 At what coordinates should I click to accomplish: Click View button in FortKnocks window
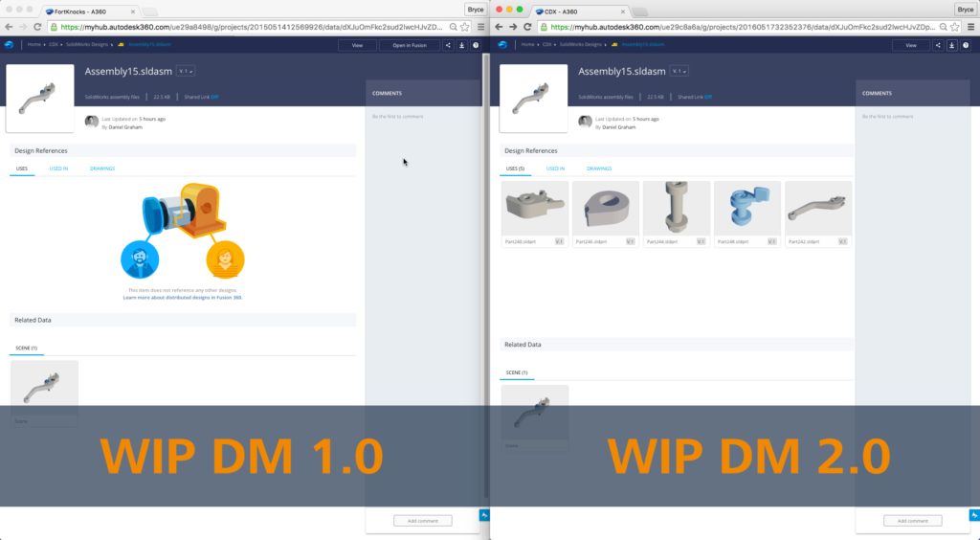[358, 45]
